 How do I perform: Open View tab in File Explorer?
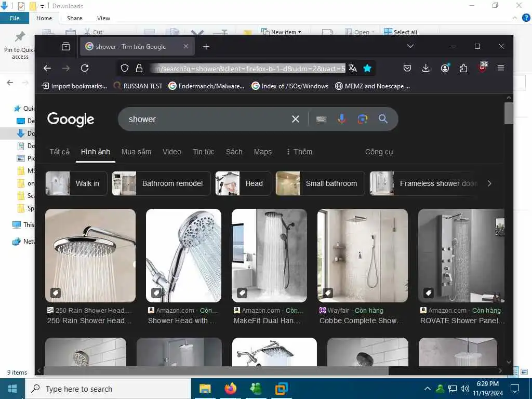point(103,18)
